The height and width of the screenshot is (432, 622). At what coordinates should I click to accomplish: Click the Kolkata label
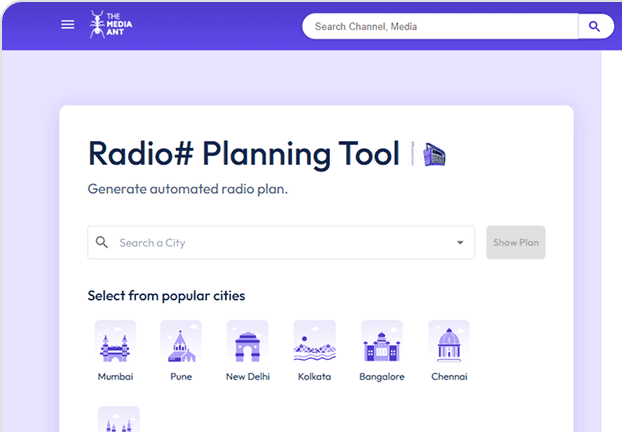click(315, 376)
